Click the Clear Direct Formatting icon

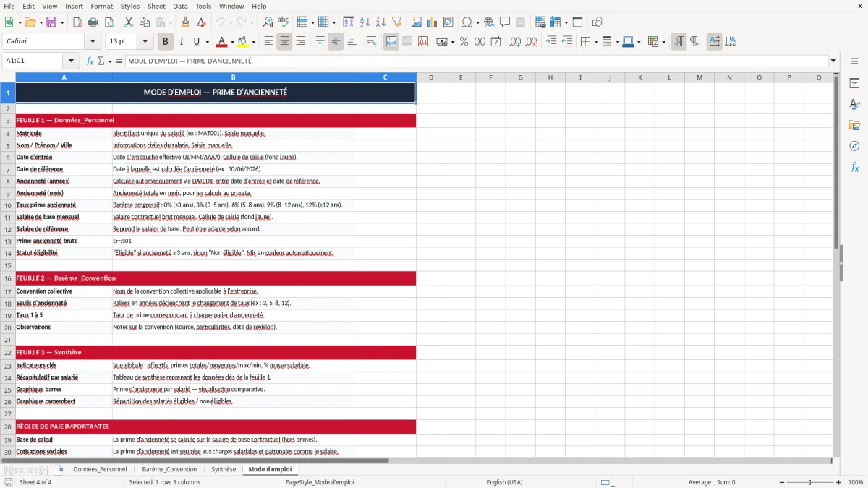(x=201, y=22)
